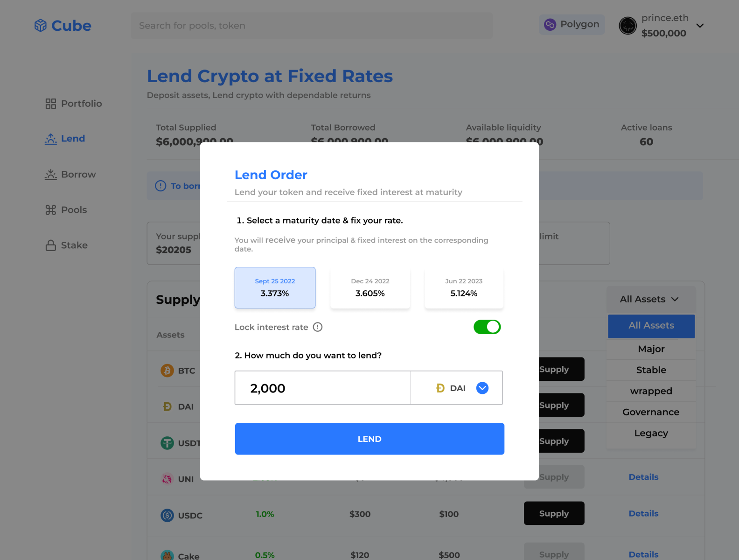Viewport: 739px width, 560px height.
Task: Open the Pools section icon
Action: click(50, 210)
